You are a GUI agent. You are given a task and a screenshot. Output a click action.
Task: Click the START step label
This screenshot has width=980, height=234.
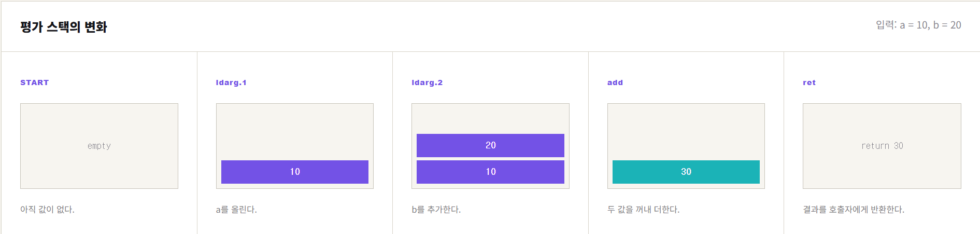[35, 82]
